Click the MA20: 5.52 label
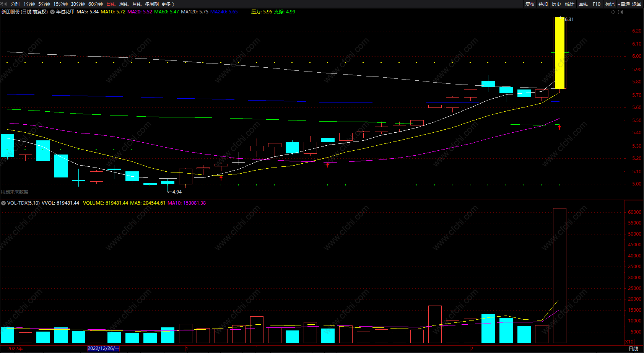The height and width of the screenshot is (353, 644). (140, 12)
